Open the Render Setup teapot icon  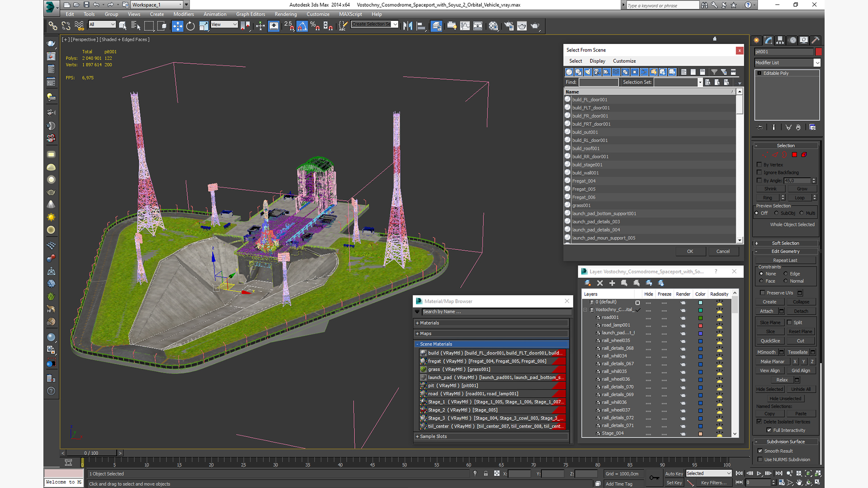point(509,26)
